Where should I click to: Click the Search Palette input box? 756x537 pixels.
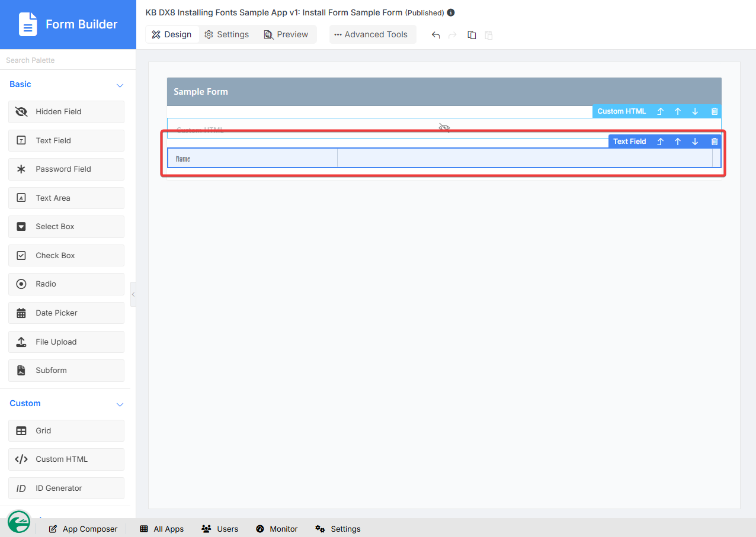point(68,60)
